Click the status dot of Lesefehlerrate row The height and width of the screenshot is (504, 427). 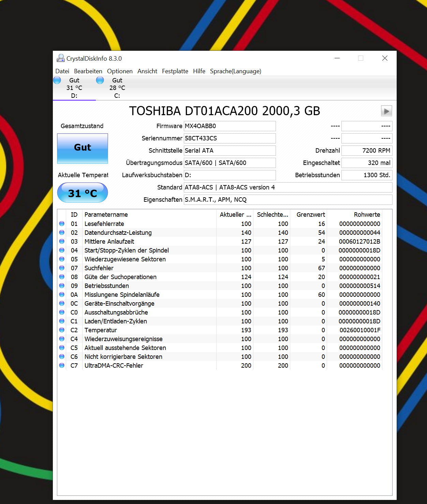[x=62, y=224]
